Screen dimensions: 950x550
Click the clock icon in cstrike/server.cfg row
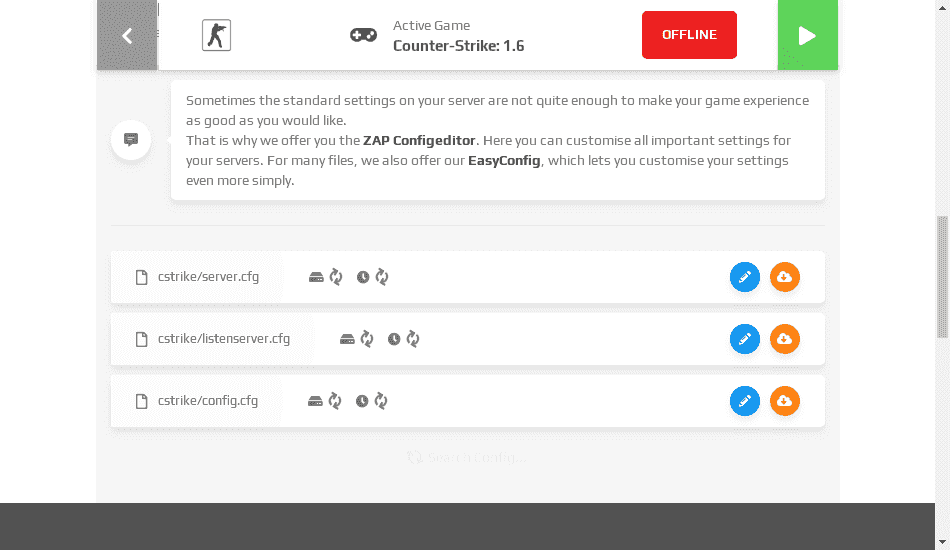363,277
